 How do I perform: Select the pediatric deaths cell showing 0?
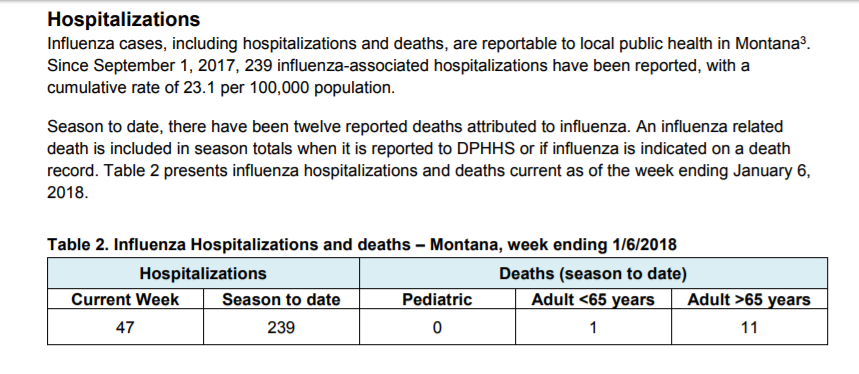coord(437,327)
